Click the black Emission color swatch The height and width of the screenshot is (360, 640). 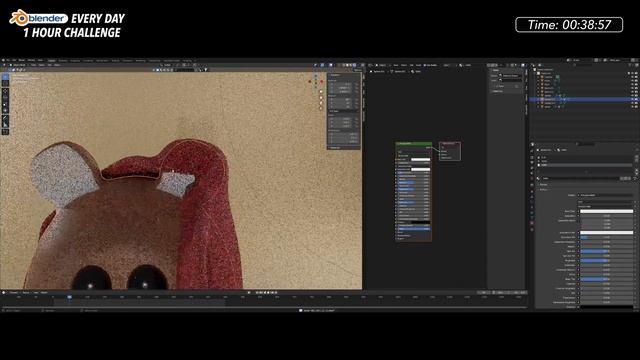(x=607, y=307)
